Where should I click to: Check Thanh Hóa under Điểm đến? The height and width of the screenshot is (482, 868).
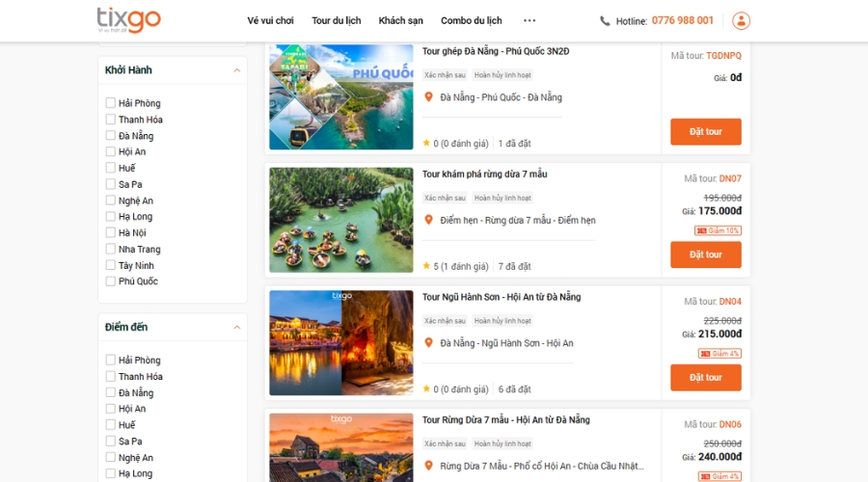point(111,376)
